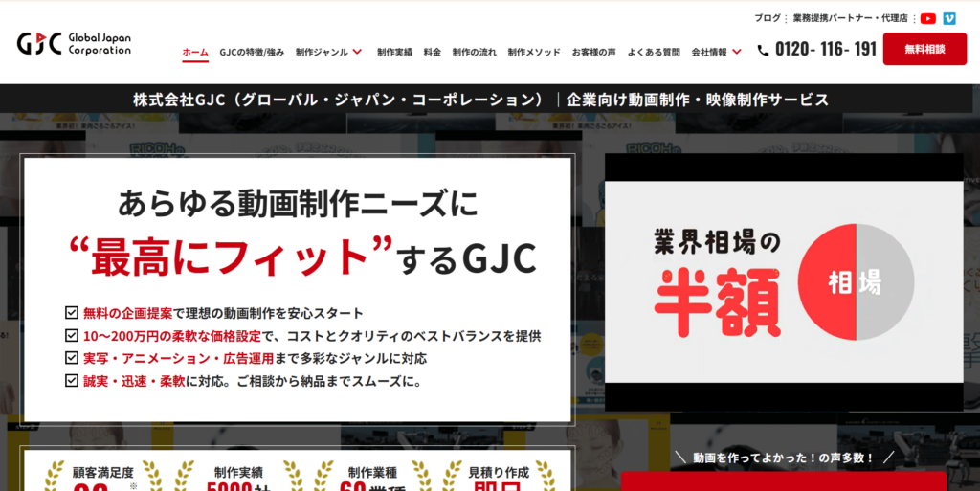980x491 pixels.
Task: Open the 制作実績 menu item
Action: [x=394, y=53]
